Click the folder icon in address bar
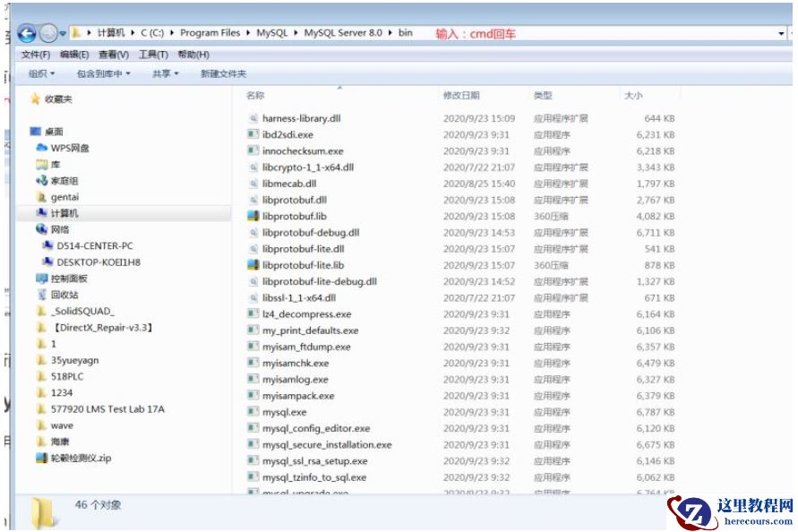 point(76,33)
